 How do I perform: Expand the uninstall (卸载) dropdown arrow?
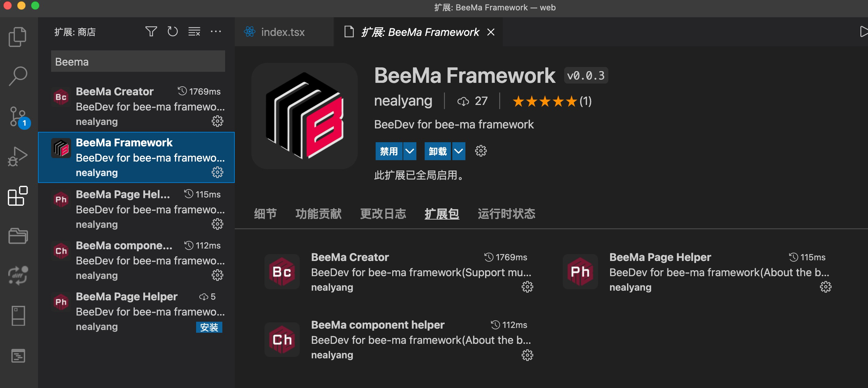(x=459, y=151)
